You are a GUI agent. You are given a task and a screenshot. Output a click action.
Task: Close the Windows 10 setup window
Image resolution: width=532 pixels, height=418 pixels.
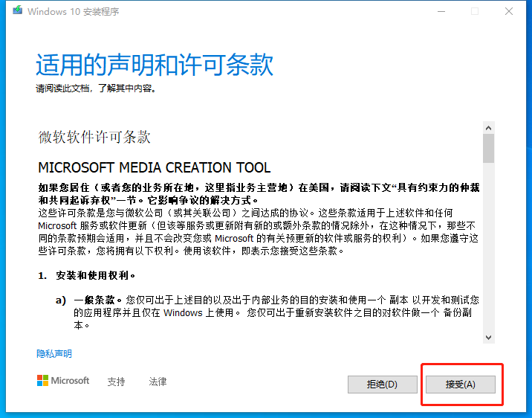point(509,11)
